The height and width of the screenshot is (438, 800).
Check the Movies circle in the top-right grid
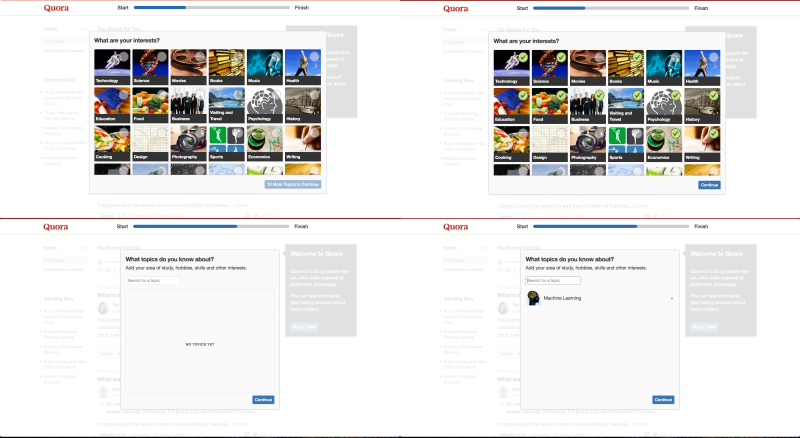pyautogui.click(x=599, y=57)
